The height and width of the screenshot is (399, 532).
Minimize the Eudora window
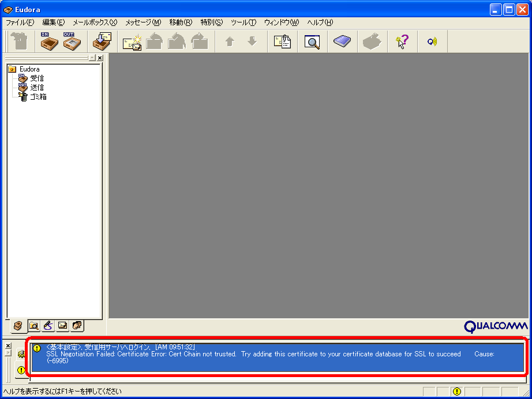(x=495, y=9)
